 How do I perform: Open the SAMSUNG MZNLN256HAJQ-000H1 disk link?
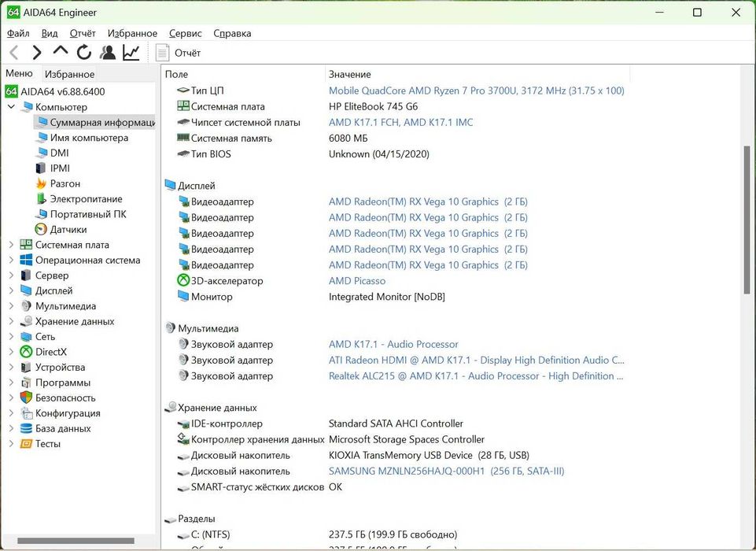pyautogui.click(x=447, y=471)
